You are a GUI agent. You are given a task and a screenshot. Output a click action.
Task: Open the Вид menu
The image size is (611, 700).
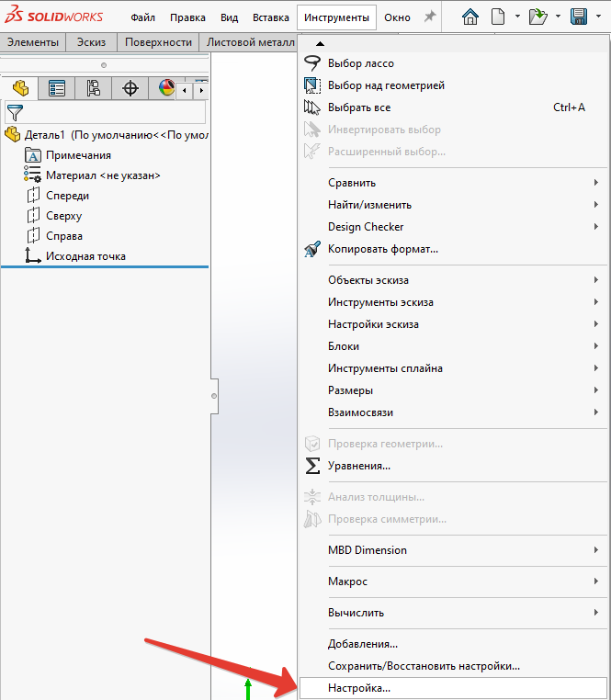tap(229, 17)
